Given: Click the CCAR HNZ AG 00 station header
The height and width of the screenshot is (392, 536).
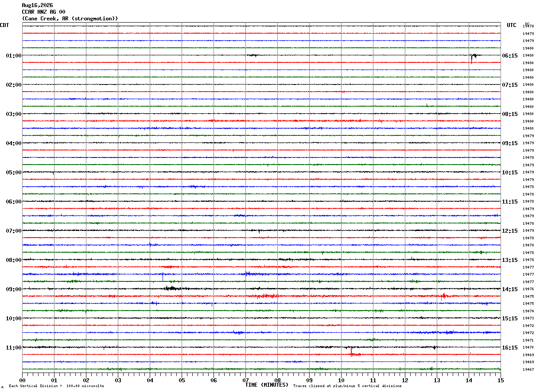Looking at the screenshot, I should (43, 12).
